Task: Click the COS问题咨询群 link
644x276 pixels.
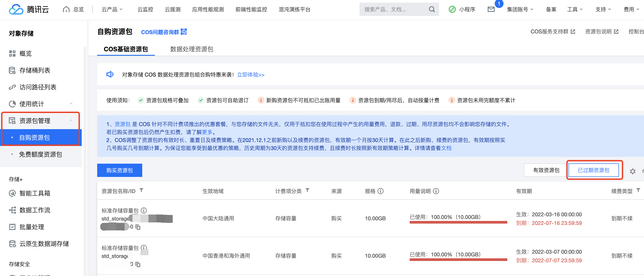Action: [160, 32]
